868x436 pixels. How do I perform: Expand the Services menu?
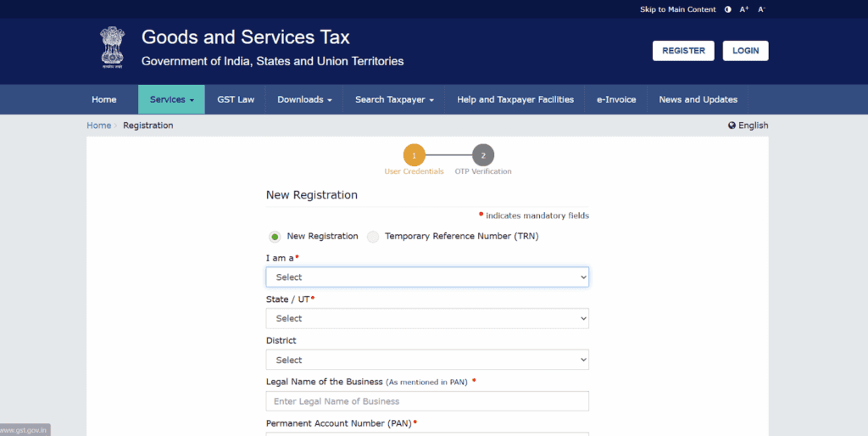click(x=171, y=100)
